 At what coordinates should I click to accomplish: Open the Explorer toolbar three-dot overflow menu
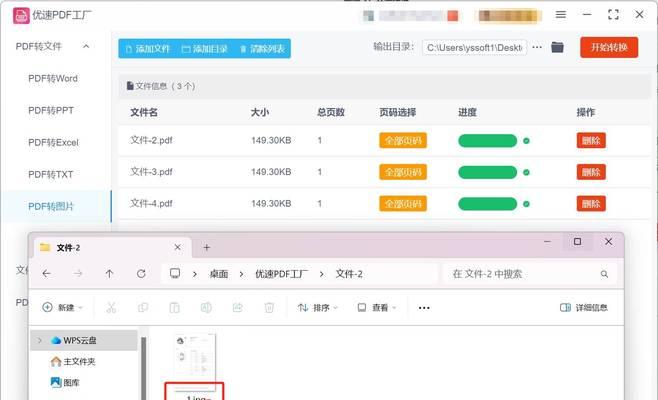[424, 308]
